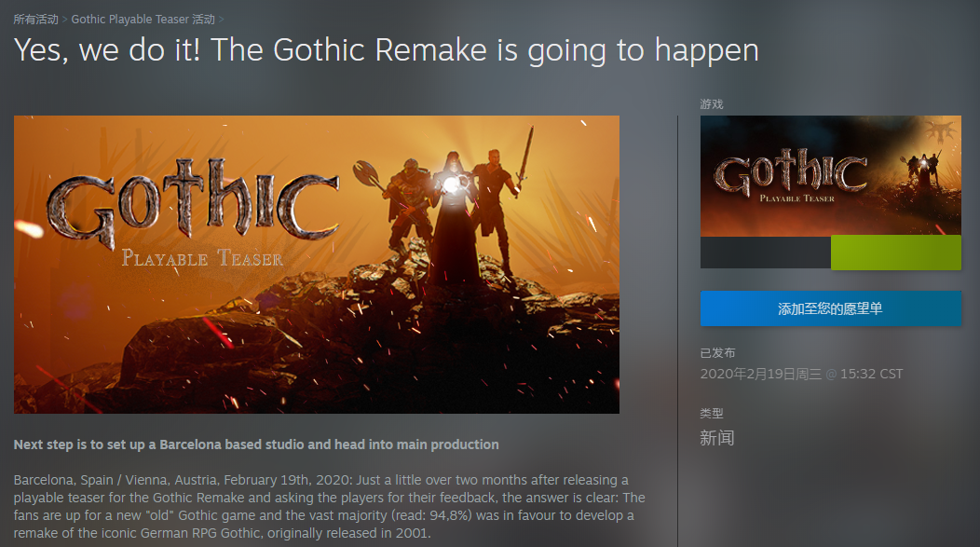Click the dark gray bar beside the green button
Viewport: 980px width, 547px height.
pos(765,253)
